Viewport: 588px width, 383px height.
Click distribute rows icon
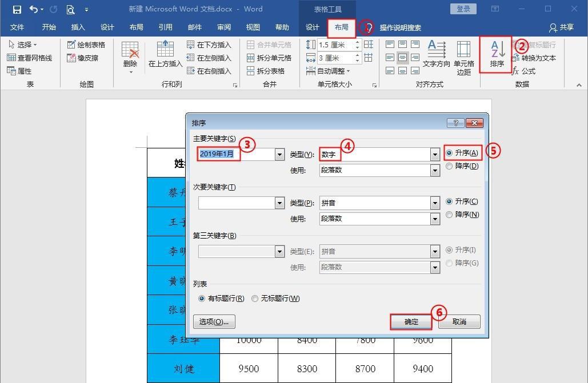click(x=368, y=45)
